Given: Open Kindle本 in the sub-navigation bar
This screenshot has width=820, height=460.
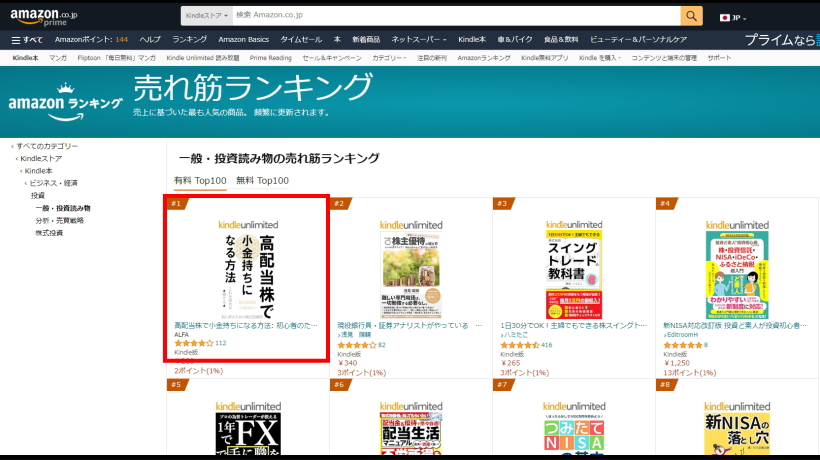Looking at the screenshot, I should pos(25,58).
